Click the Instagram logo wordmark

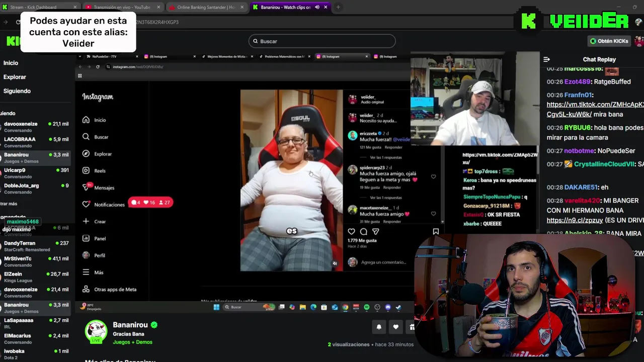click(x=98, y=97)
